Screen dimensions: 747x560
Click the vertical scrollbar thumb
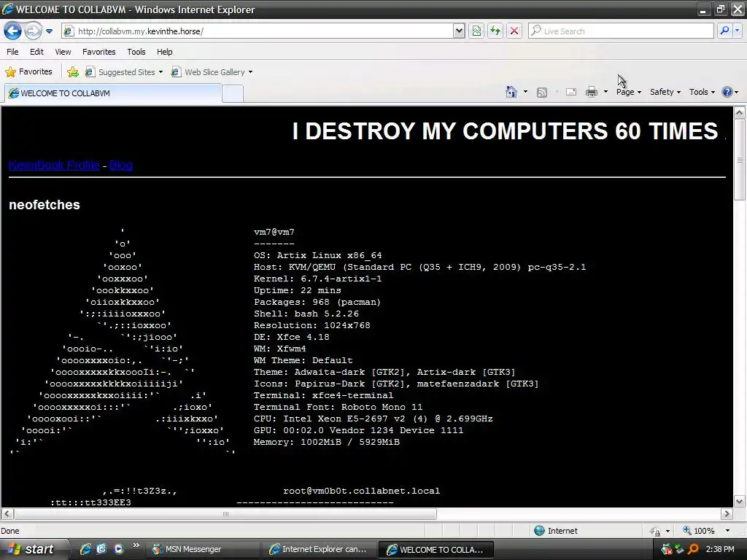coord(740,160)
